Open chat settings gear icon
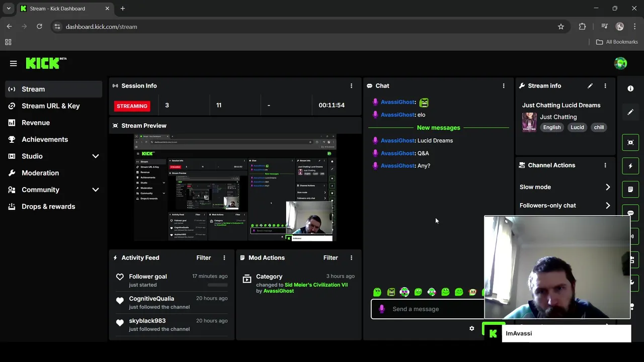The height and width of the screenshot is (362, 644). tap(471, 328)
